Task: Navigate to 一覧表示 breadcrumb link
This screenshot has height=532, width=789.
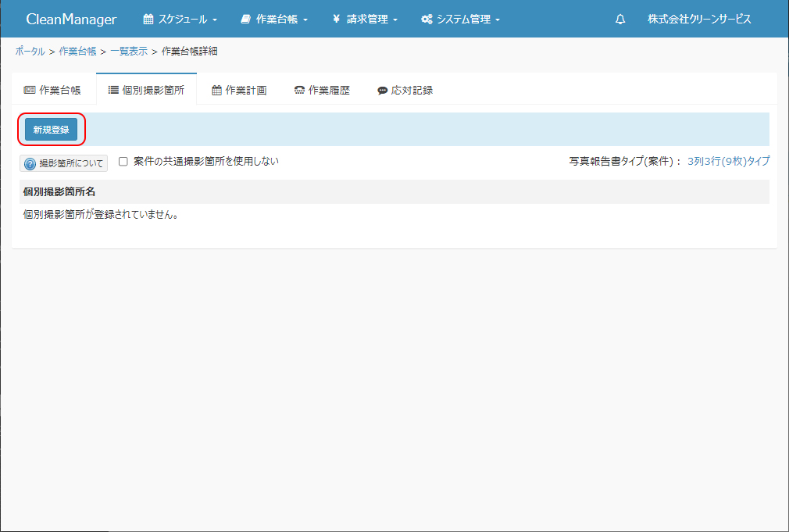Action: (128, 52)
